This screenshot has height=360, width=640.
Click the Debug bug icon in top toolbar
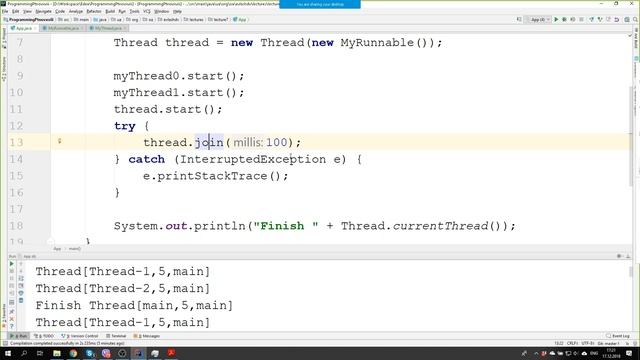564,20
